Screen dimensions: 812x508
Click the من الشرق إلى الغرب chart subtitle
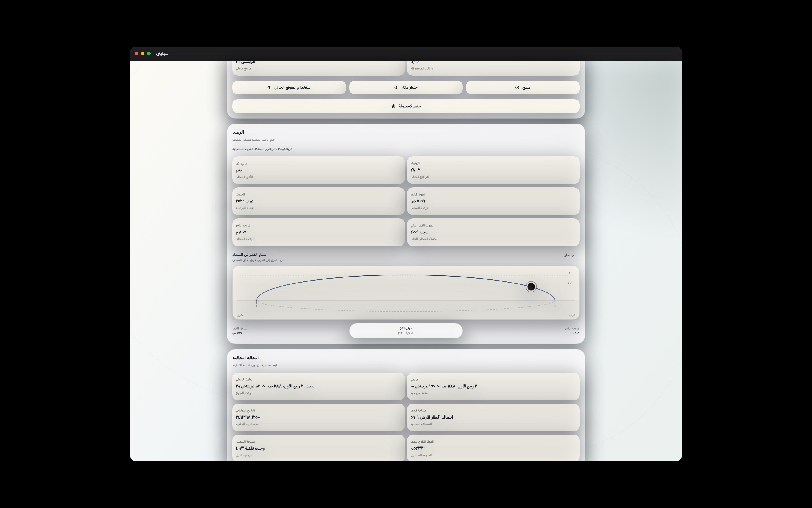click(x=258, y=260)
